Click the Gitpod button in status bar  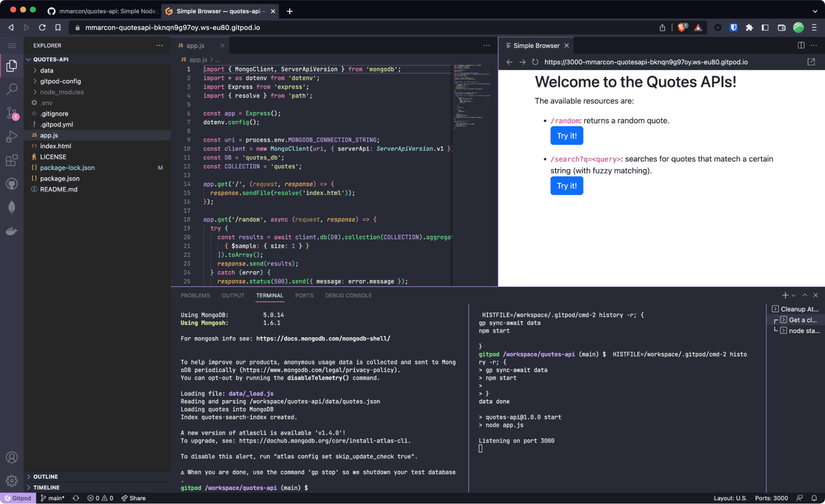(18, 498)
